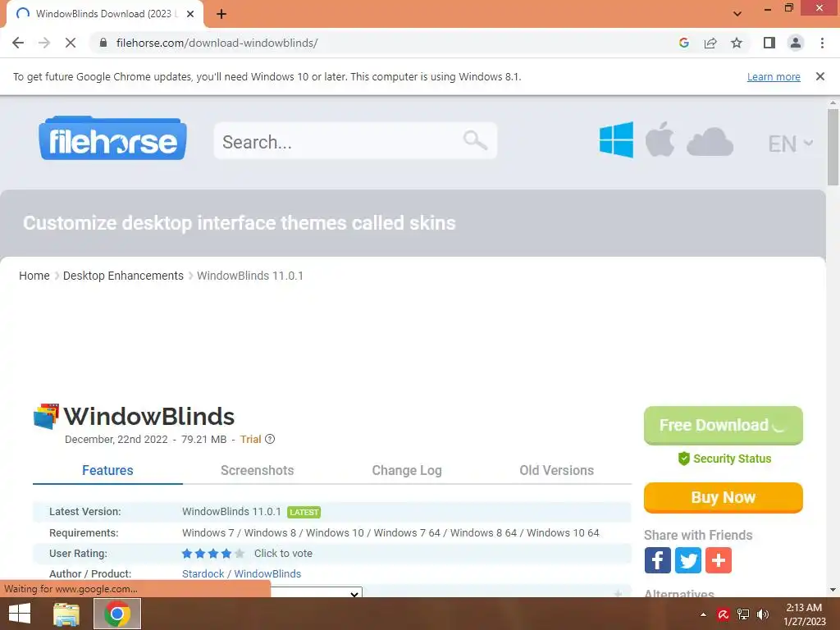The image size is (840, 630).
Task: Click the WindowBlinds app icon
Action: pos(46,416)
